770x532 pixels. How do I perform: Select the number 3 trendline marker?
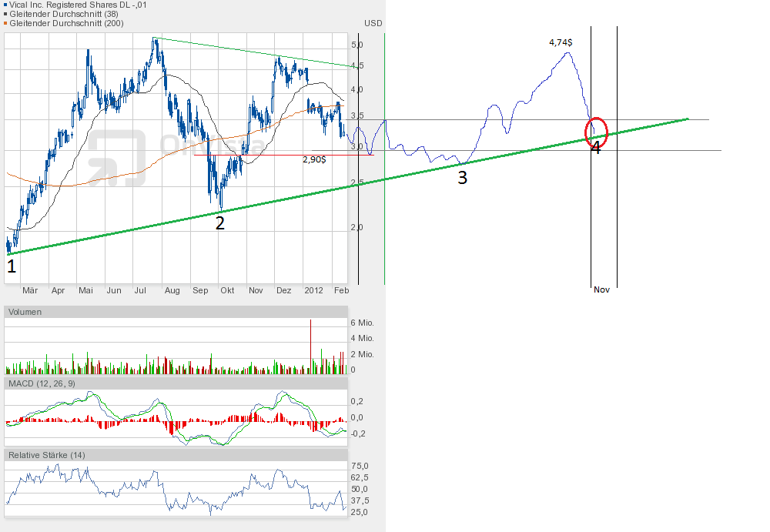462,178
